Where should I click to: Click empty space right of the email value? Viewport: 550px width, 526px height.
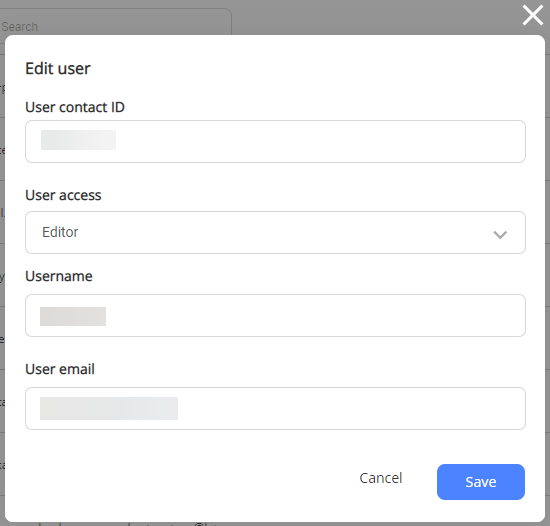351,409
